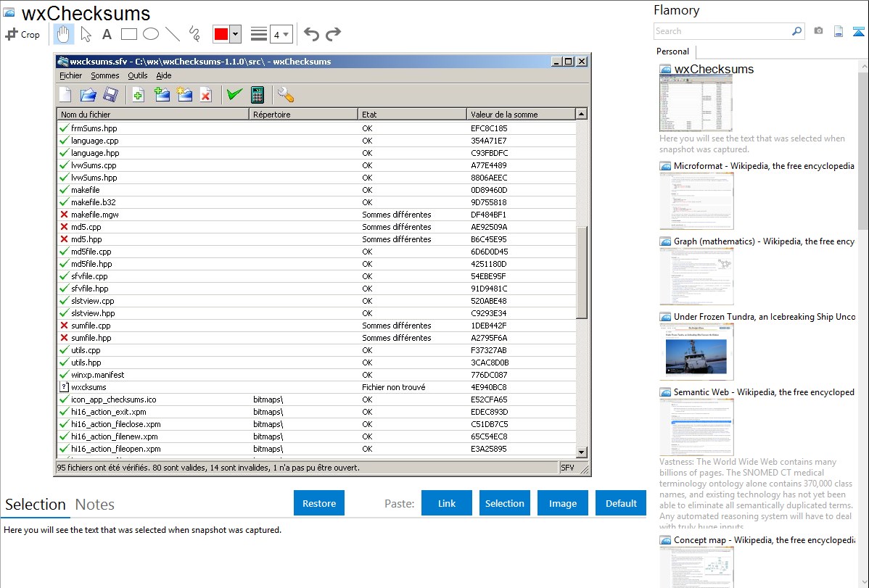
Task: Pick the ellipse shape tool
Action: (x=151, y=34)
